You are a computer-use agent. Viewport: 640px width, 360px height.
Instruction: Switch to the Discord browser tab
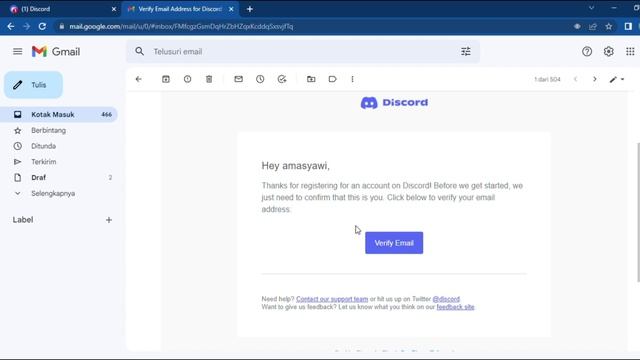[x=61, y=9]
